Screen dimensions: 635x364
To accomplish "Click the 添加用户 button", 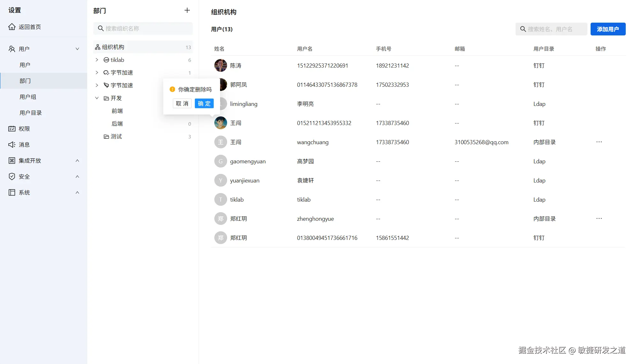I will tap(608, 29).
